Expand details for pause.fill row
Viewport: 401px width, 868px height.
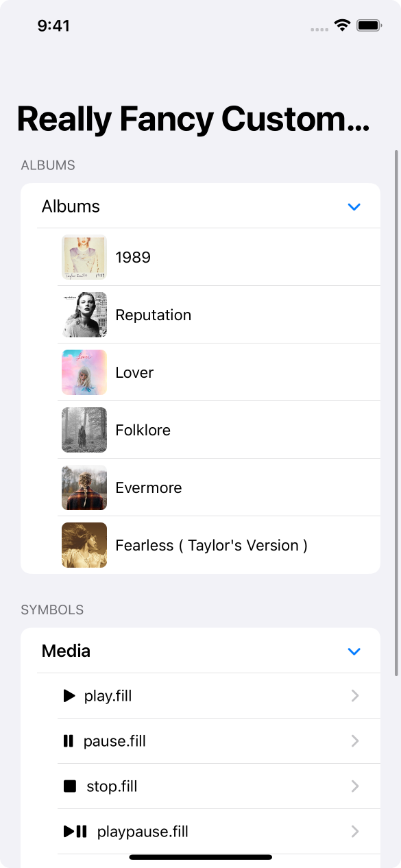(x=354, y=740)
